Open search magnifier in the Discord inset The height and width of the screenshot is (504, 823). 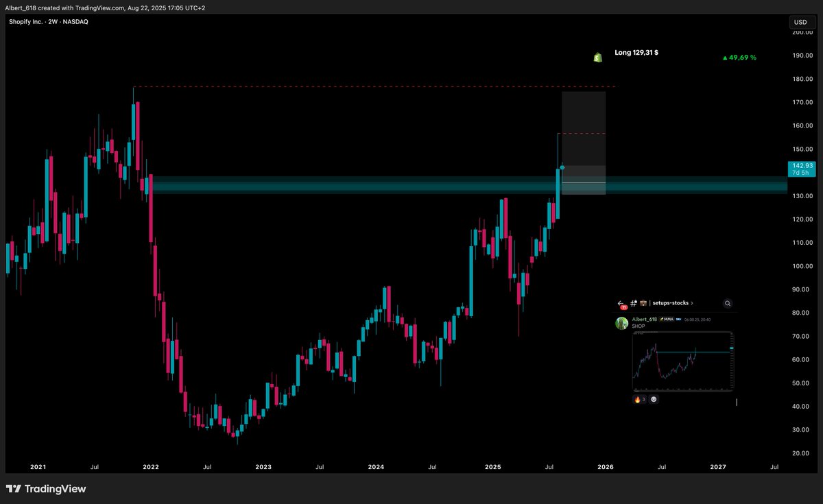[728, 303]
